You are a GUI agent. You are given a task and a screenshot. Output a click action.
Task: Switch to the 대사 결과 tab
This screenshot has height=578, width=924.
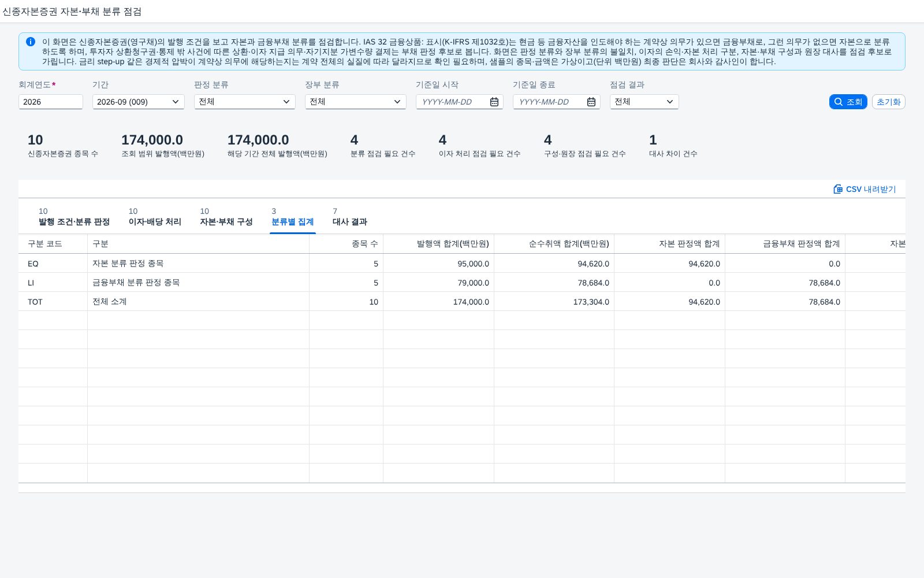[350, 217]
